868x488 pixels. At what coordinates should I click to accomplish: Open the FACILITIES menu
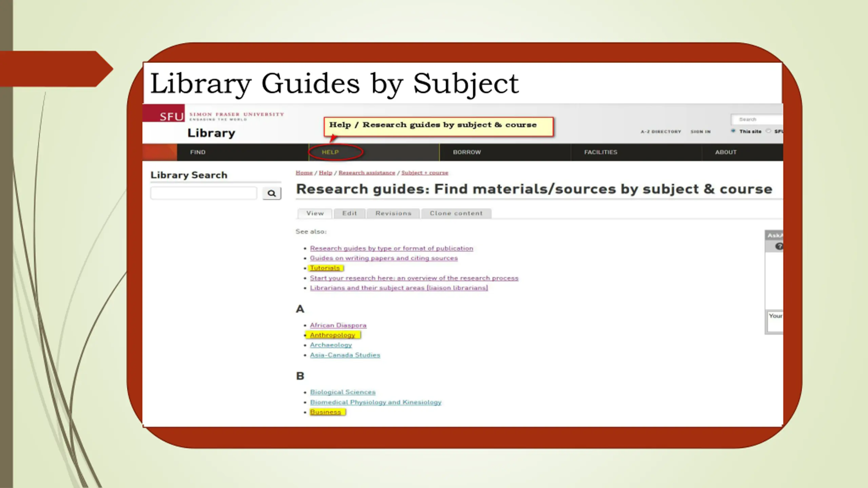[x=600, y=152]
